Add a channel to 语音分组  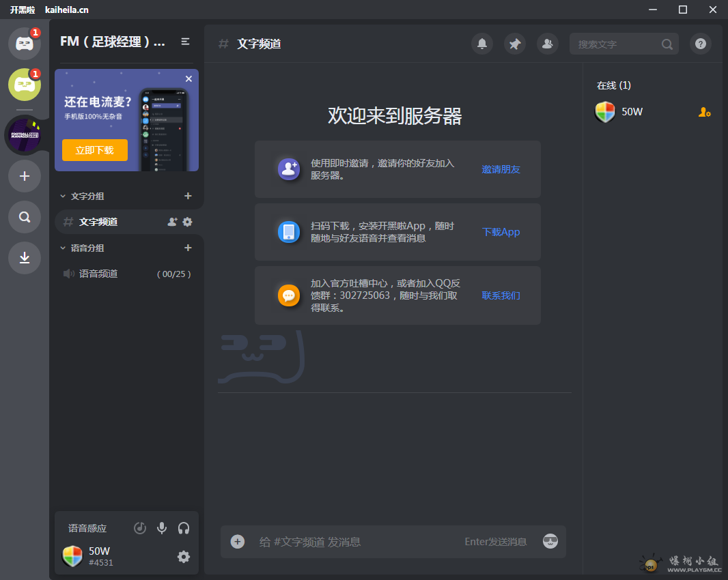point(188,248)
